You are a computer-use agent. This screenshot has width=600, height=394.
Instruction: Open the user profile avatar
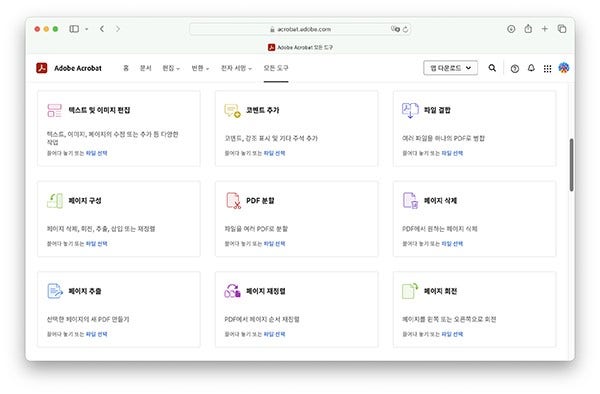[564, 68]
